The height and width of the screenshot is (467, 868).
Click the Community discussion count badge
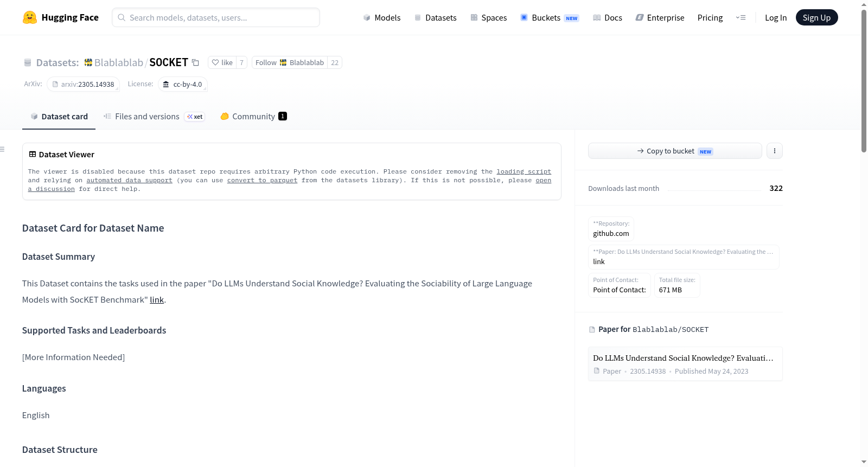tap(283, 116)
